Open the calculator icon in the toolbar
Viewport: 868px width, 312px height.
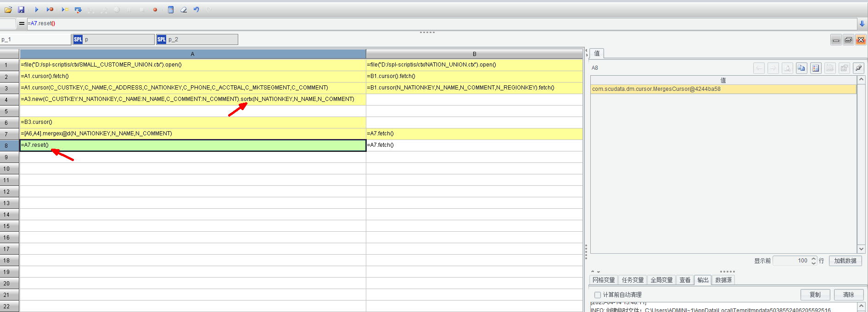click(x=171, y=10)
